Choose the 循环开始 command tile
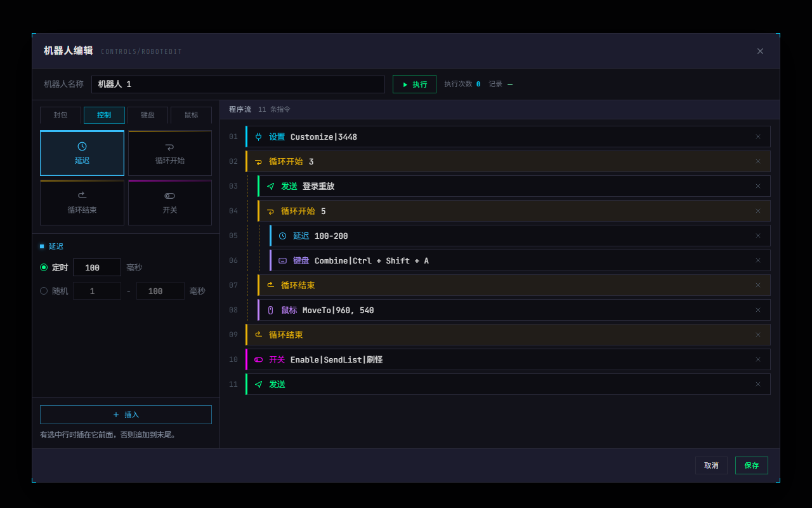 pos(170,153)
